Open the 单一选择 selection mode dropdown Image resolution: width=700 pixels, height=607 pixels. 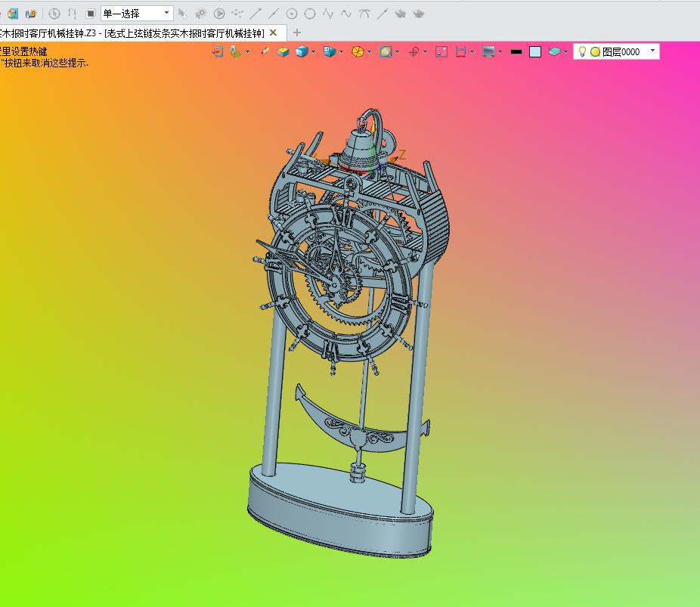(137, 14)
